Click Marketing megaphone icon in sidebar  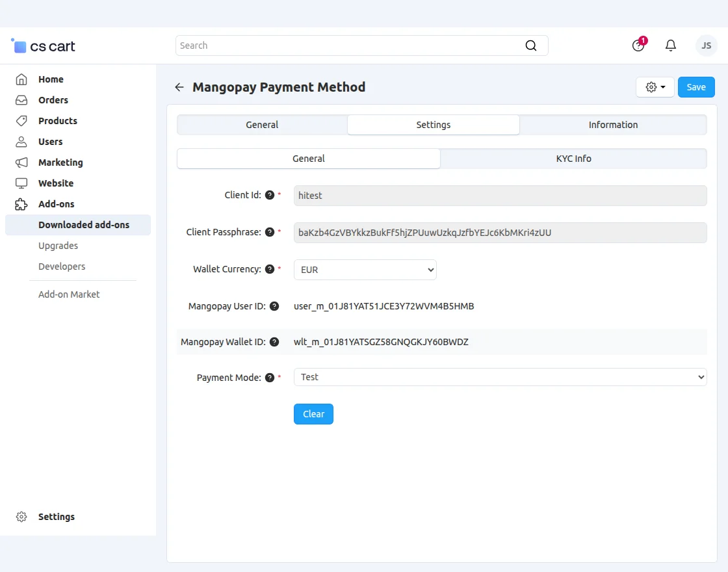tap(21, 162)
